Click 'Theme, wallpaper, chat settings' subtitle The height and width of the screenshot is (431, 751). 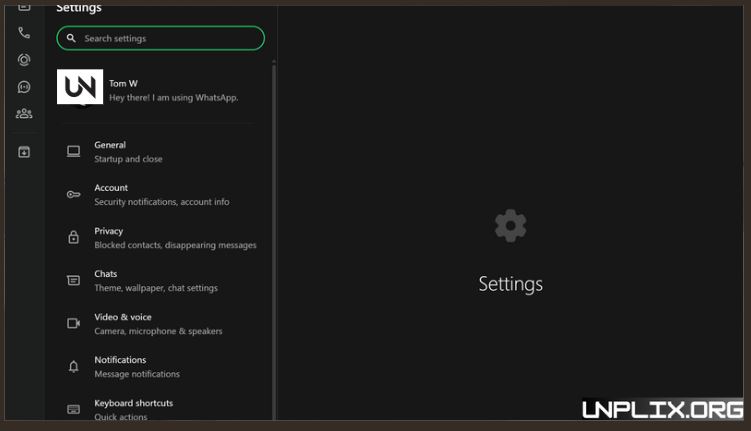coord(156,288)
